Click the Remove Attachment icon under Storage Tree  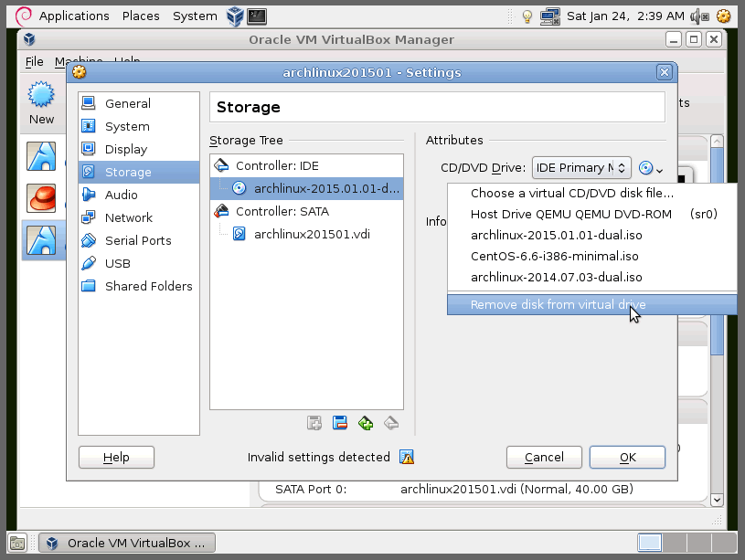click(x=391, y=423)
